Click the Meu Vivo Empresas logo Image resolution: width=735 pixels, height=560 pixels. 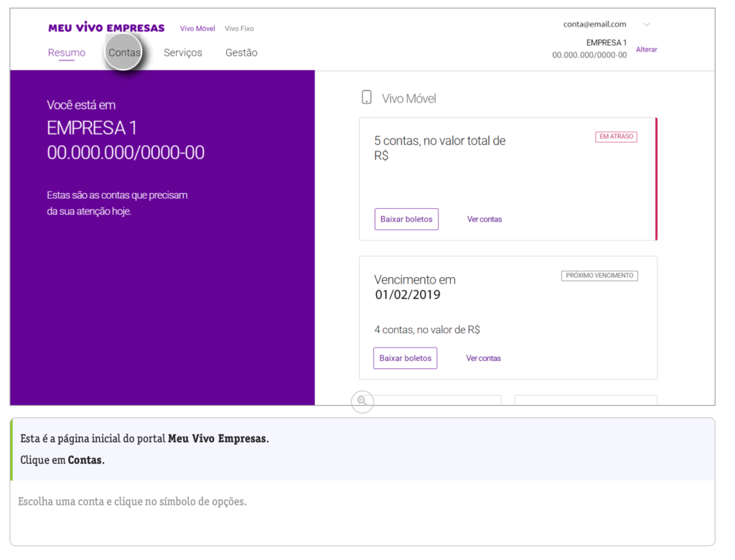pyautogui.click(x=106, y=28)
